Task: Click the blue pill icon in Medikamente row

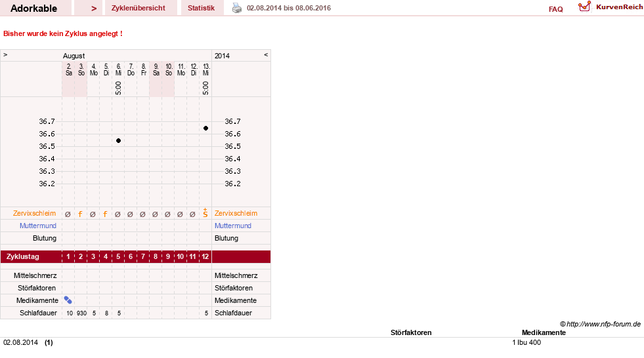Action: coord(68,300)
